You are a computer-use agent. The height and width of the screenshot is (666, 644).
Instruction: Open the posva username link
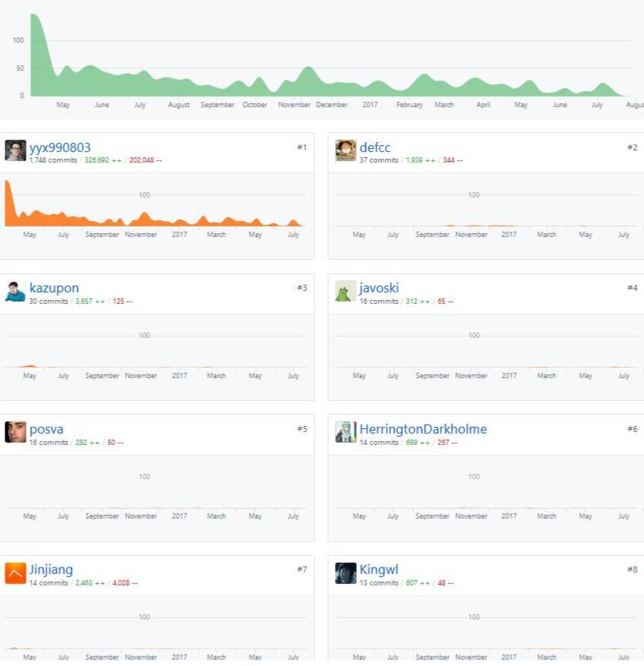tap(46, 429)
